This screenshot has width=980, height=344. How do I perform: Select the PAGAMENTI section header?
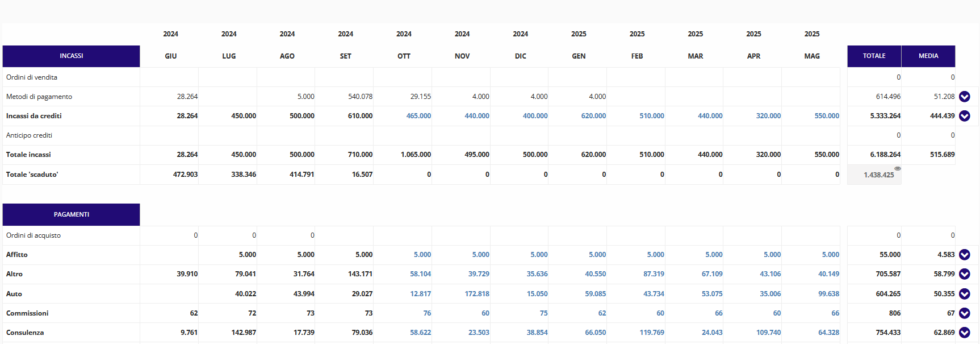[x=72, y=215]
